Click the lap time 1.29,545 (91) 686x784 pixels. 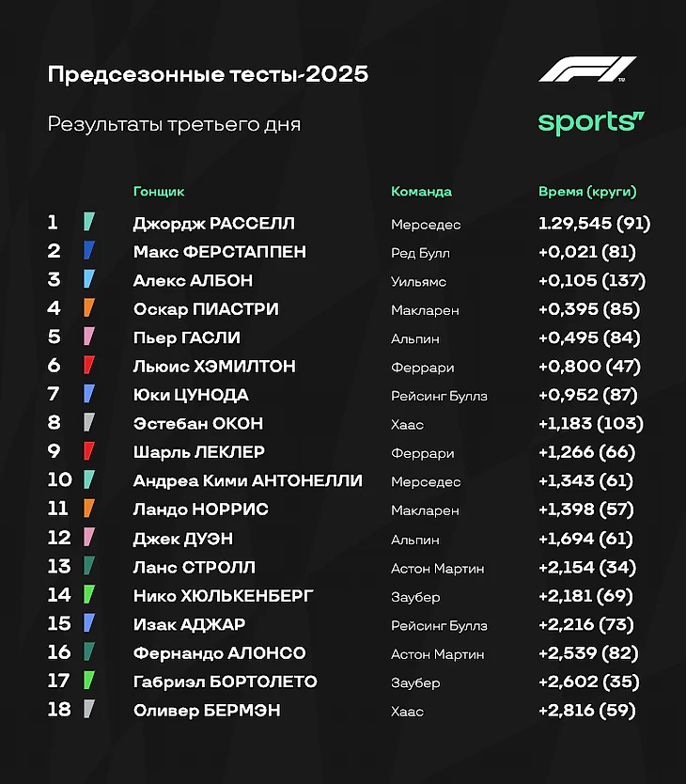coord(595,223)
